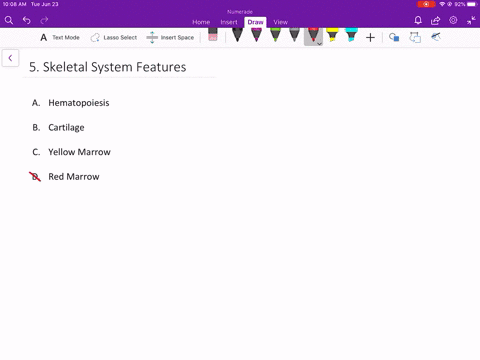480x360 pixels.
Task: Select the Draw tab
Action: [255, 22]
